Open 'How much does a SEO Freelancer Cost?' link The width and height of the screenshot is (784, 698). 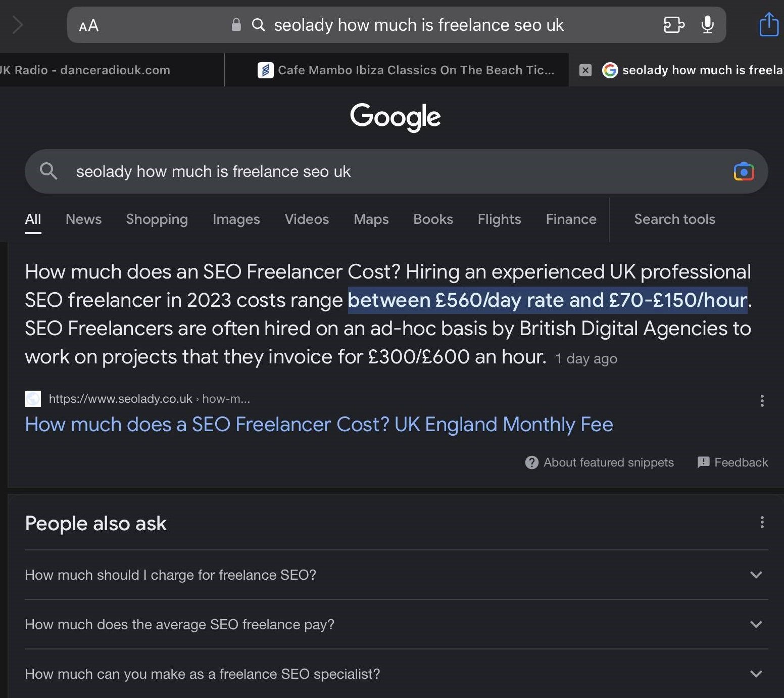[319, 425]
